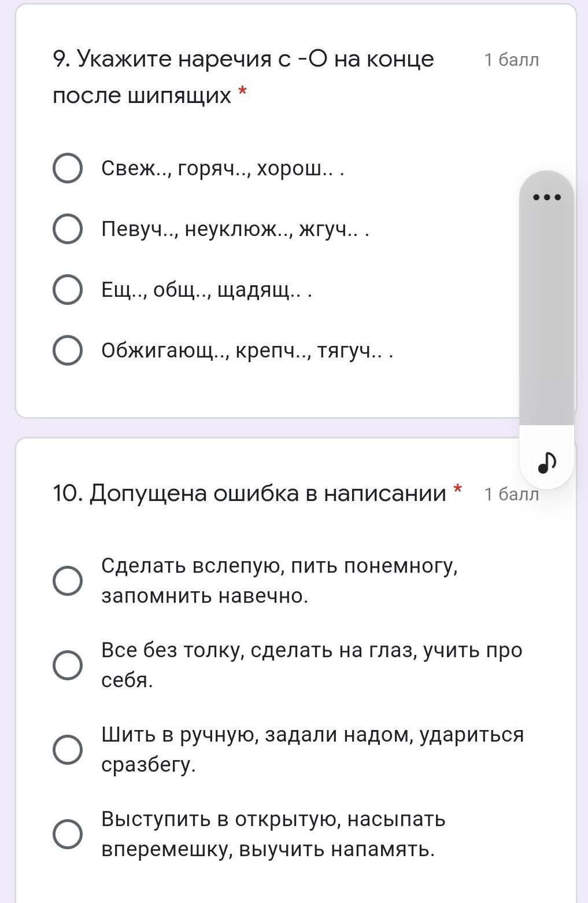Tap the music note icon
The width and height of the screenshot is (588, 903).
(x=546, y=462)
